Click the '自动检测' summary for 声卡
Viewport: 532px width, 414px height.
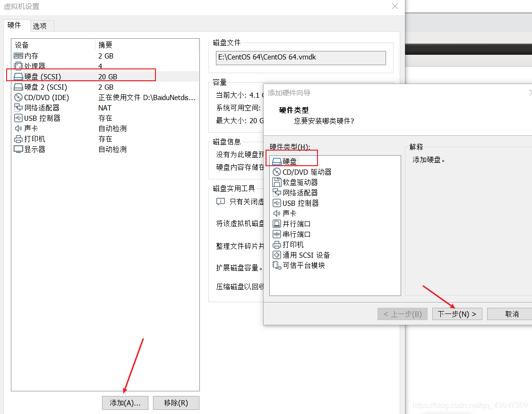pos(112,128)
